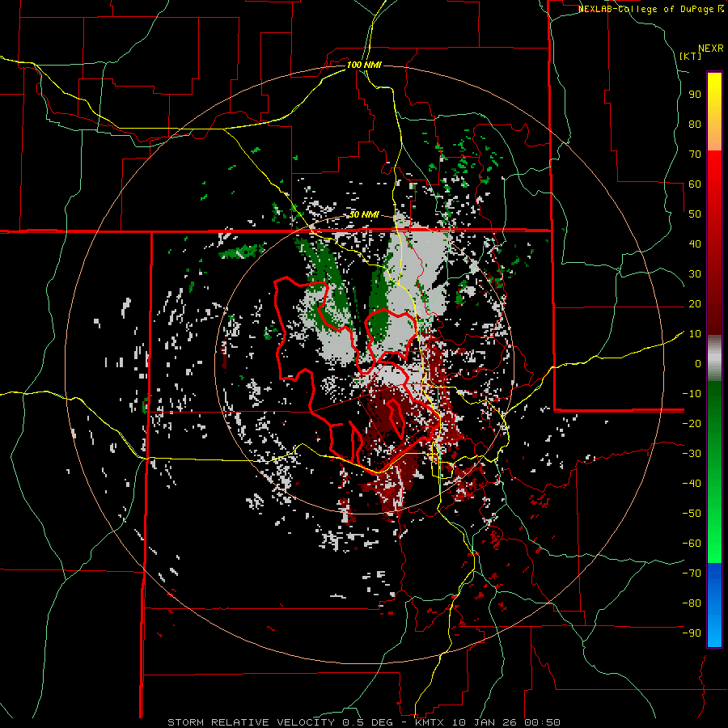This screenshot has width=728, height=728.
Task: Click the -70 value on velocity scale
Action: click(692, 574)
